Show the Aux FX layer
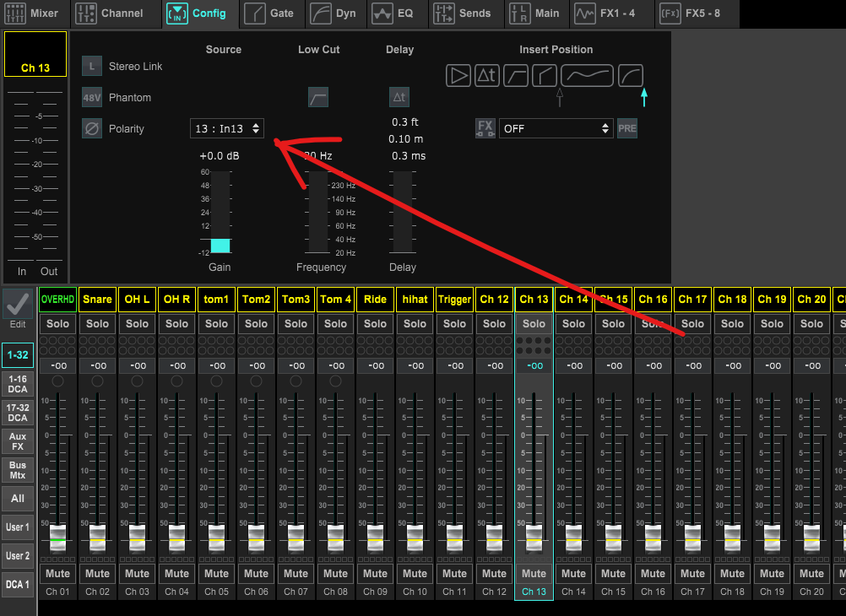 (18, 441)
